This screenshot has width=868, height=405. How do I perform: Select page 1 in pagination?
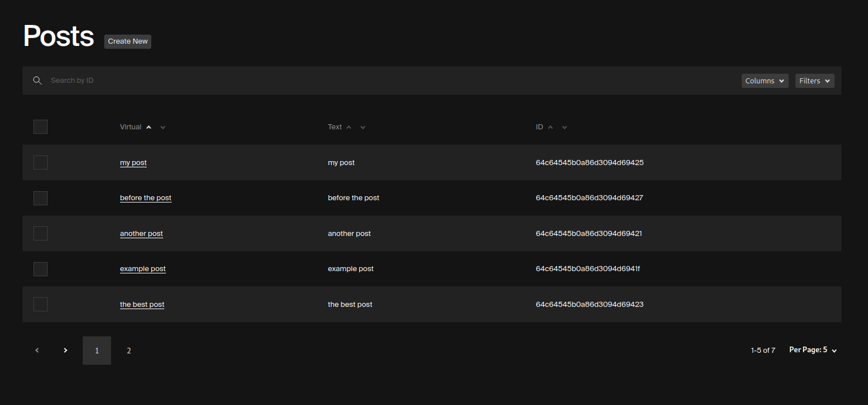96,351
